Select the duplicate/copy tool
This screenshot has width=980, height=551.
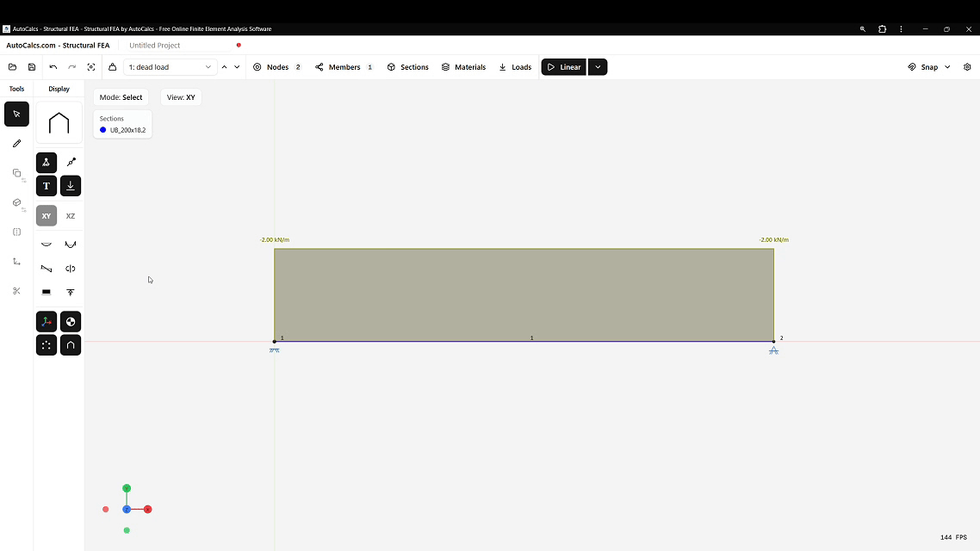(x=16, y=172)
